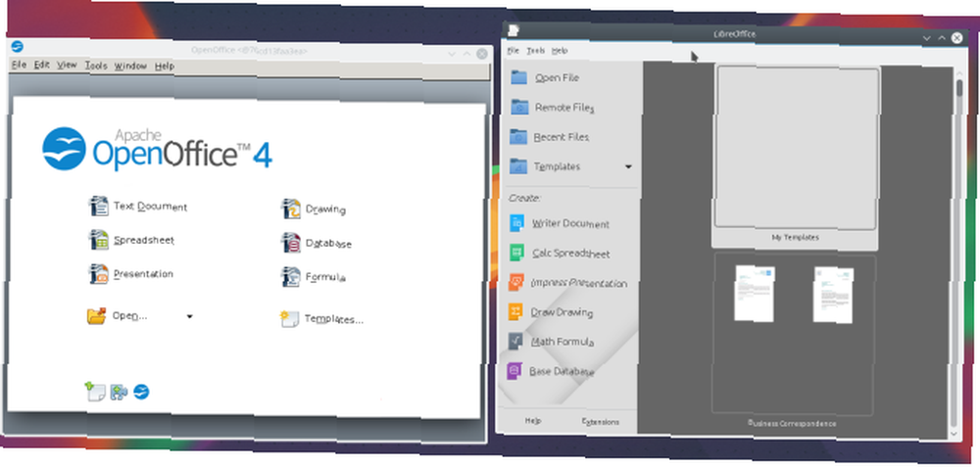Image resolution: width=980 pixels, height=467 pixels.
Task: Click the new-document icon at OpenOffice bottom
Action: 95,392
